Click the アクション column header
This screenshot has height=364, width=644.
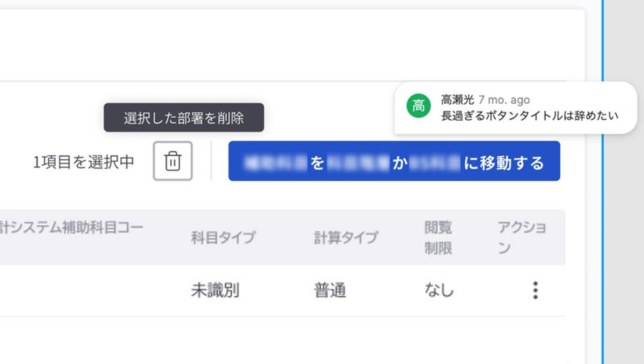click(521, 237)
